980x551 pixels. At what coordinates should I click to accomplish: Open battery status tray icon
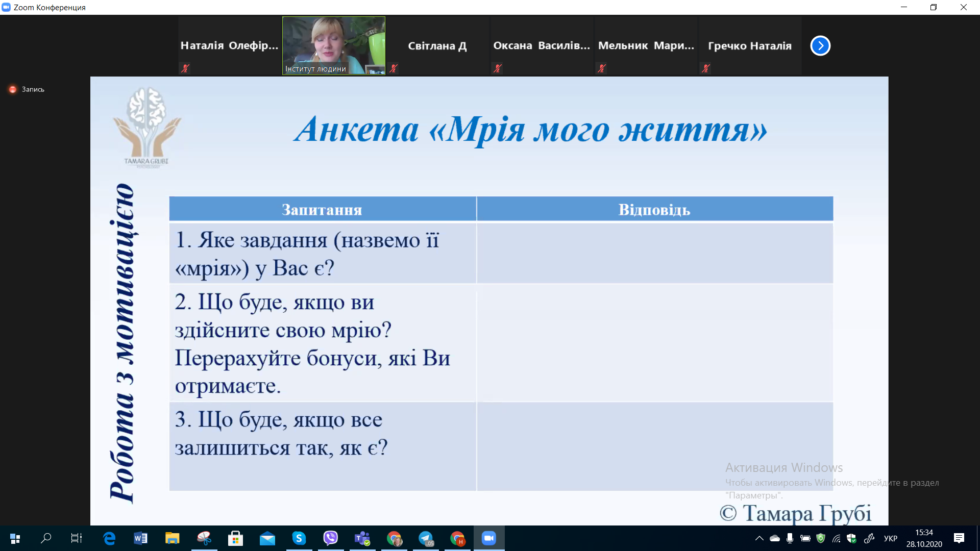(805, 538)
